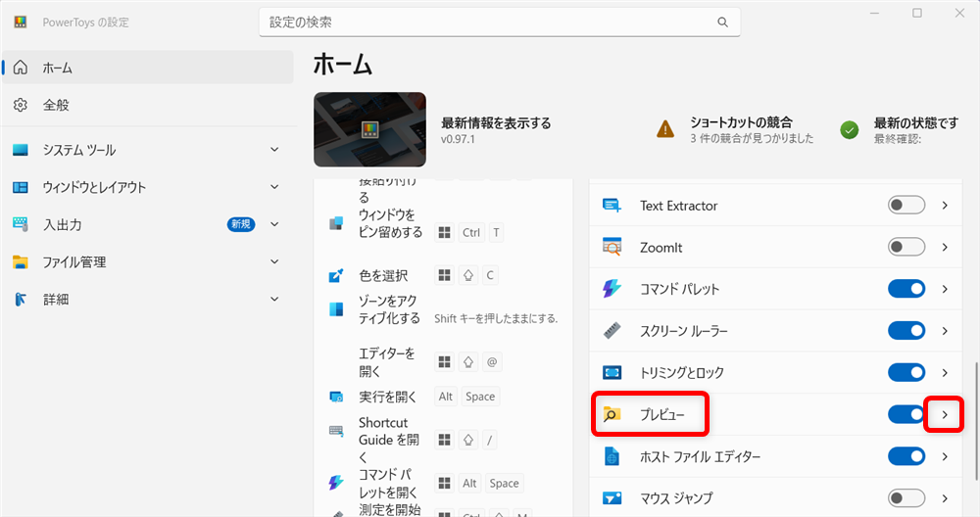Click the コマンド パレットを開く shortcut icon
The height and width of the screenshot is (517, 980).
[x=335, y=482]
